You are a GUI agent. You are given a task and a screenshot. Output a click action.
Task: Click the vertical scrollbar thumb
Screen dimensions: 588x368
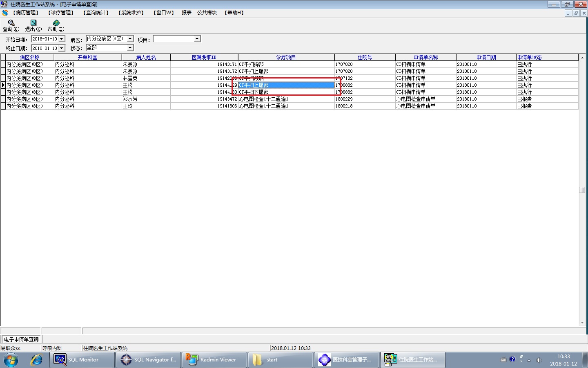pos(582,190)
